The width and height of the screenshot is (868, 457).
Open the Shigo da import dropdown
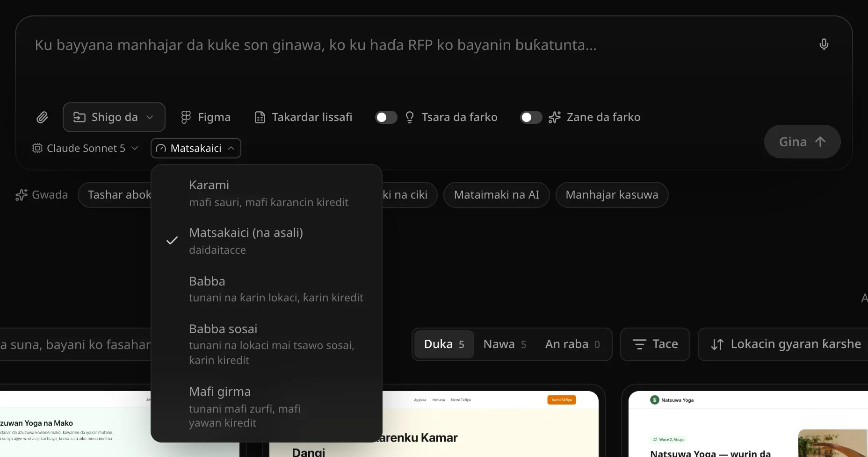114,117
